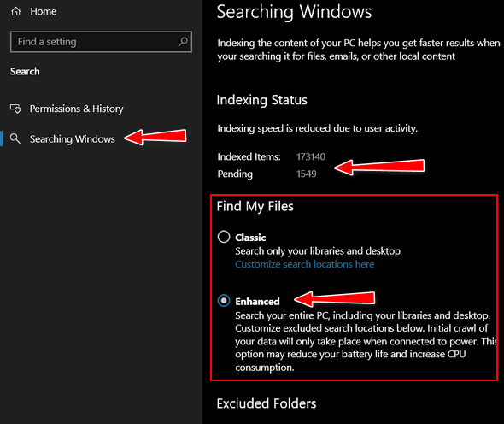Image resolution: width=504 pixels, height=424 pixels.
Task: Select Searching Windows text in the sidebar
Action: 73,139
